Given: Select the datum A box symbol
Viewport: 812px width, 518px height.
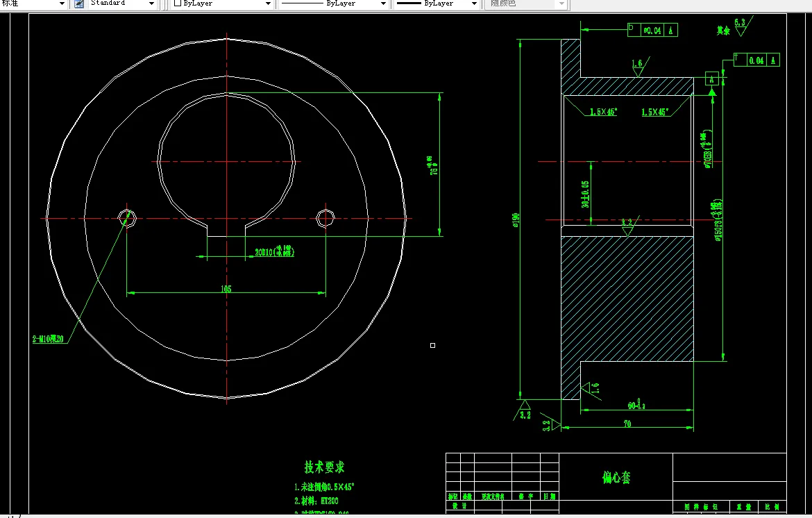Looking at the screenshot, I should [711, 79].
